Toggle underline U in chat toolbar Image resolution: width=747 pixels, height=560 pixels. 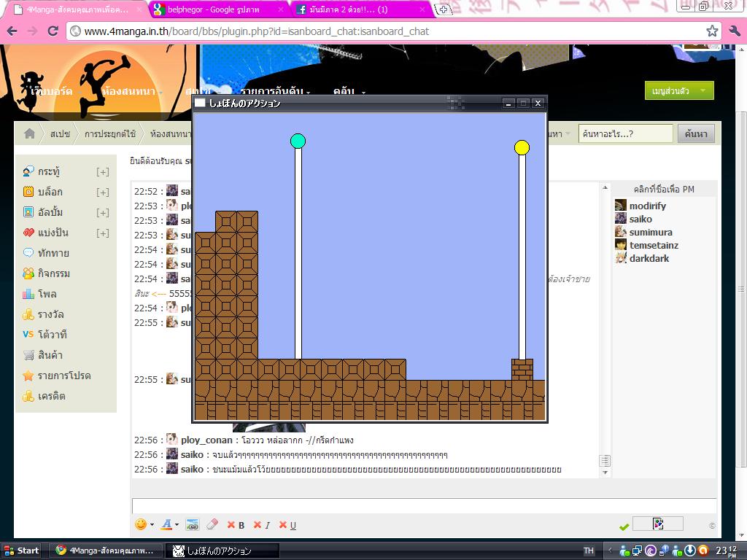[287, 525]
